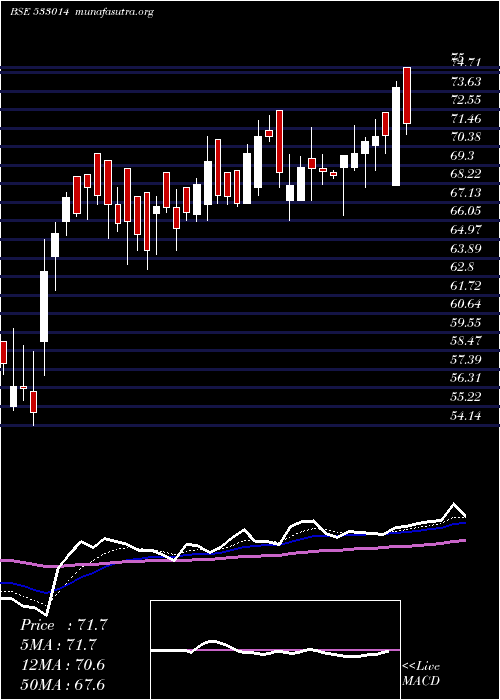500x700 pixels.
Task: Click the 72.55 price axis label
Action: 466,100
